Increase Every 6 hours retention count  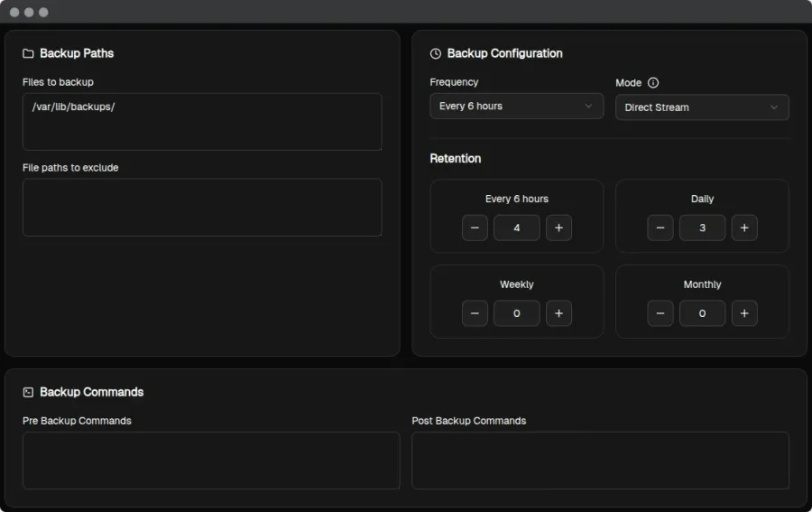558,228
